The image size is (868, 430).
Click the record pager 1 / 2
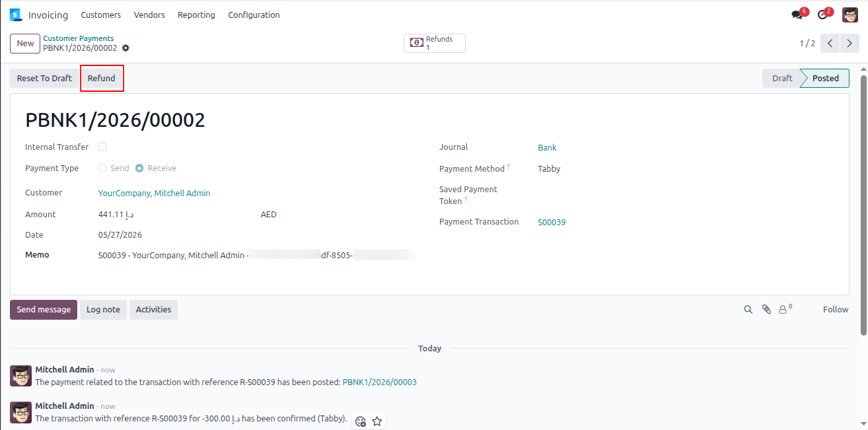(x=807, y=44)
